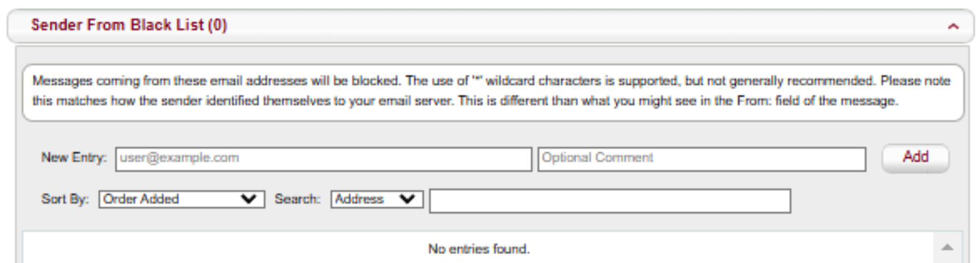Click into the Optional Comment field
The width and height of the screenshot is (980, 263).
pos(702,159)
